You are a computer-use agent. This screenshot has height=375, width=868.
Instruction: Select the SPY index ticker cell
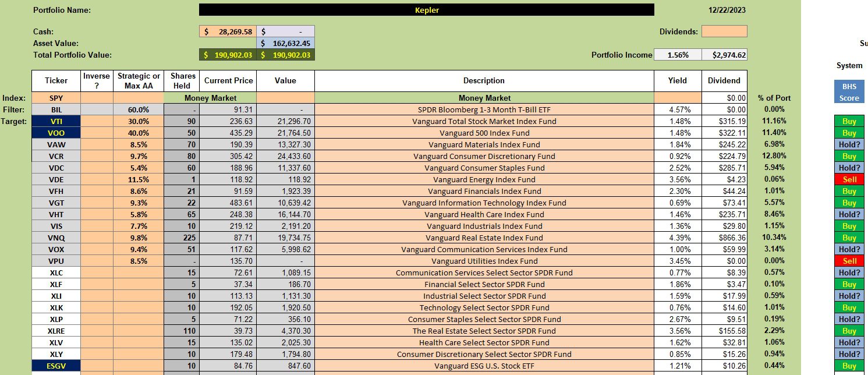(x=56, y=98)
